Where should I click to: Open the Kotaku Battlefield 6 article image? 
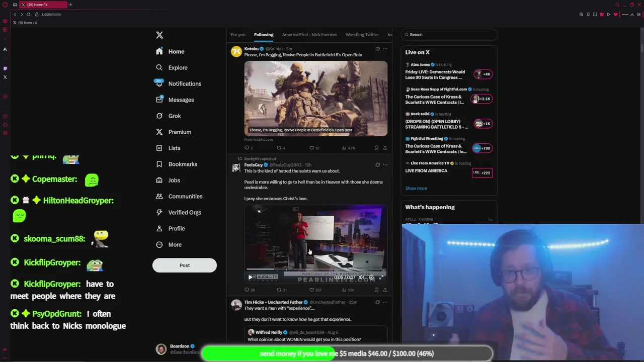[x=316, y=99]
